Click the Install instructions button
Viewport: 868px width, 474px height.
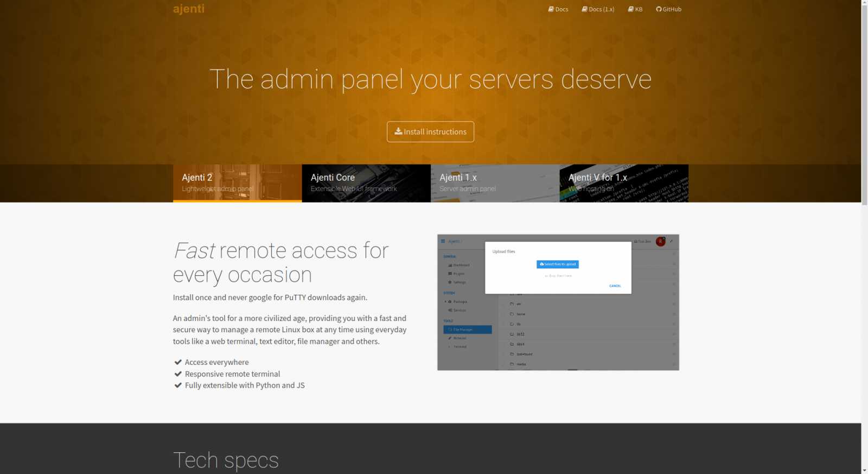click(x=430, y=131)
